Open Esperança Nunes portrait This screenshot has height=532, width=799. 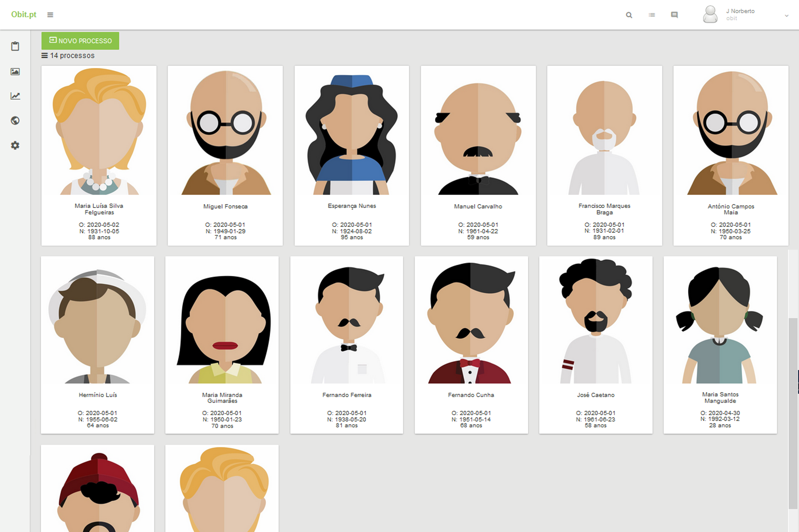(352, 134)
